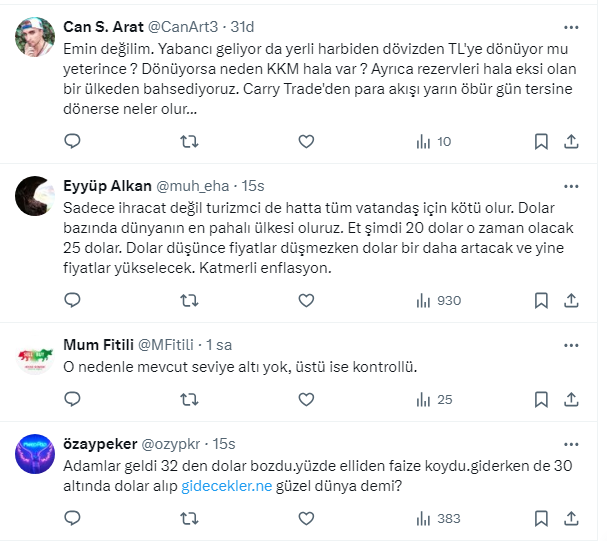Click Eyyüp Alkan's profile avatar

click(x=35, y=196)
